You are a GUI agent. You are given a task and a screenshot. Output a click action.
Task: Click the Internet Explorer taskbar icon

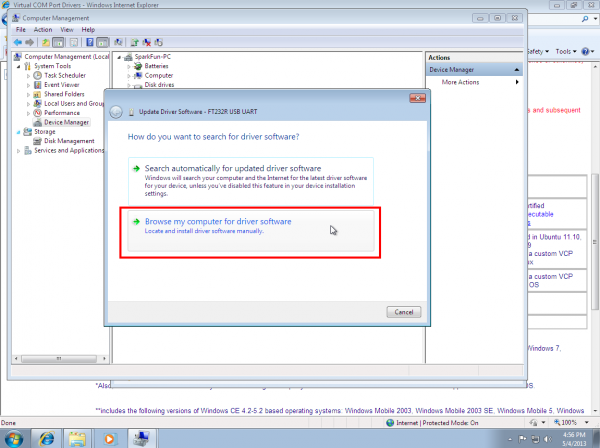pyautogui.click(x=46, y=437)
